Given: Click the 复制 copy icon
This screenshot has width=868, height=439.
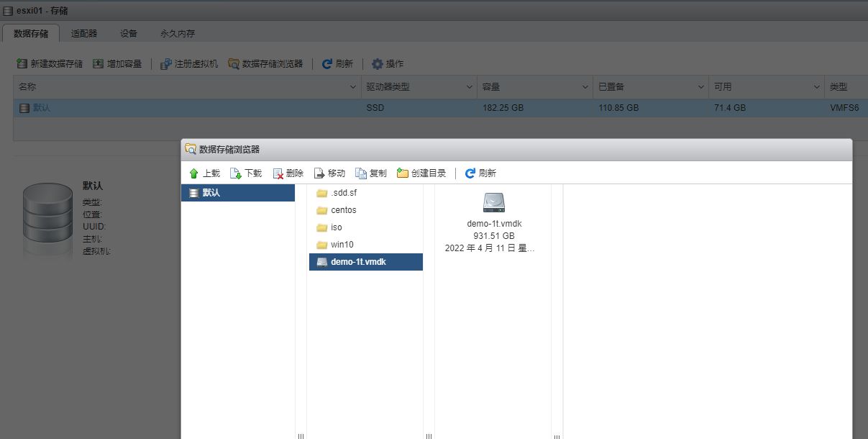Looking at the screenshot, I should tap(373, 173).
